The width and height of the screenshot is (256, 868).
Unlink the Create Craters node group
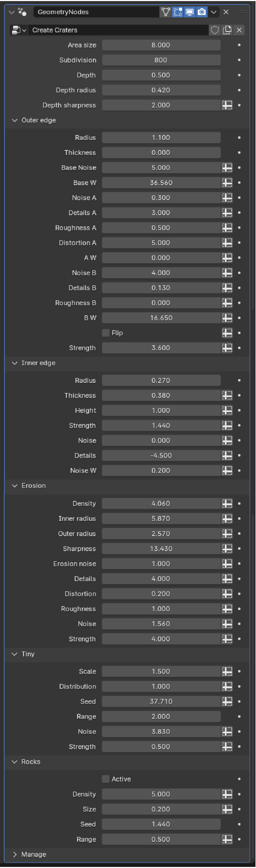pyautogui.click(x=239, y=30)
